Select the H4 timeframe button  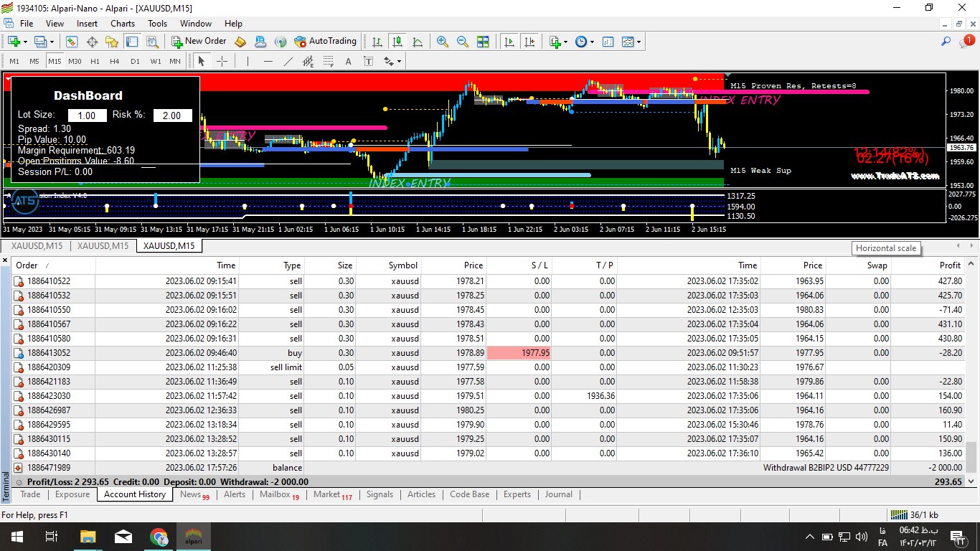tap(115, 61)
